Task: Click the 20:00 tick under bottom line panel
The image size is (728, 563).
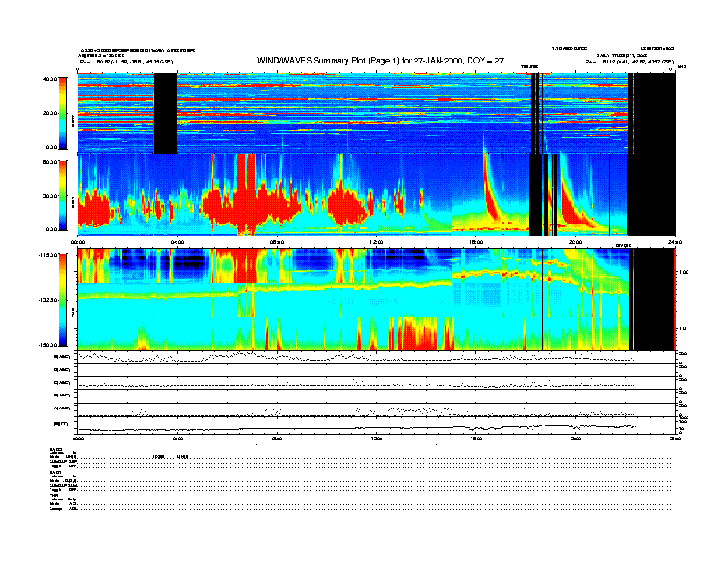Action: pyautogui.click(x=575, y=438)
